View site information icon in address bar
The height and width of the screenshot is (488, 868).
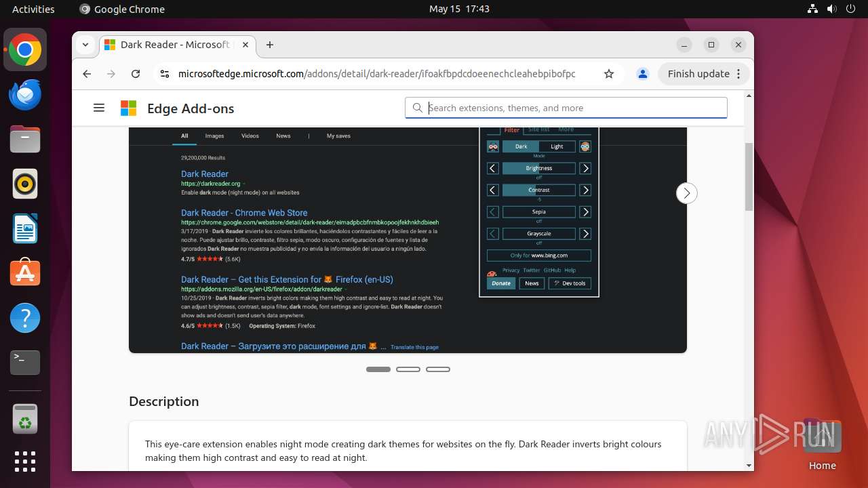pyautogui.click(x=164, y=74)
